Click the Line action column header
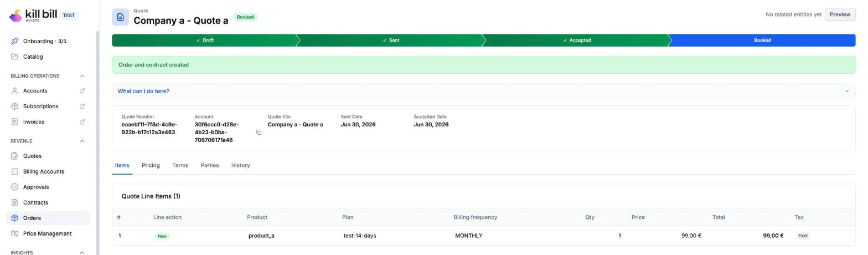868x255 pixels. pyautogui.click(x=167, y=217)
